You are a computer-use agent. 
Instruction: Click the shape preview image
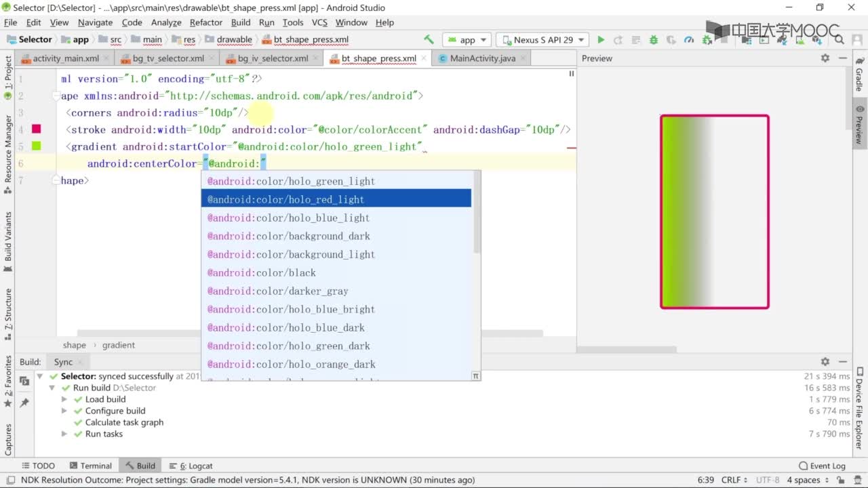tap(715, 211)
